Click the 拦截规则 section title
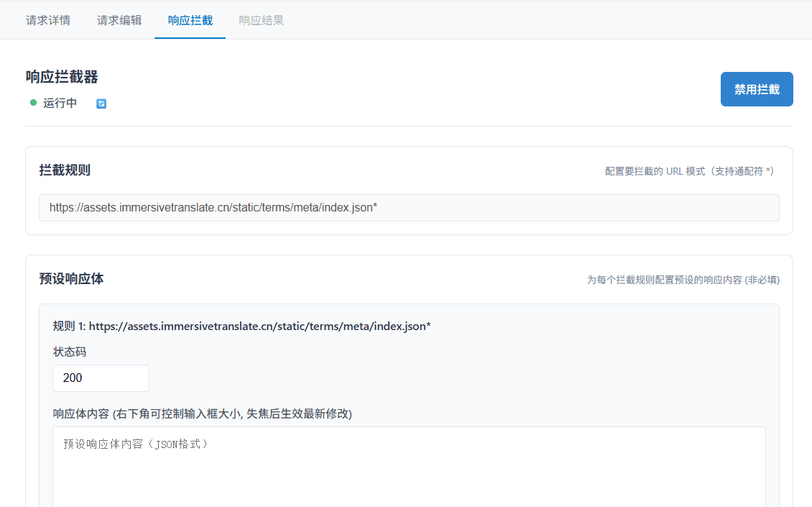 [x=65, y=170]
